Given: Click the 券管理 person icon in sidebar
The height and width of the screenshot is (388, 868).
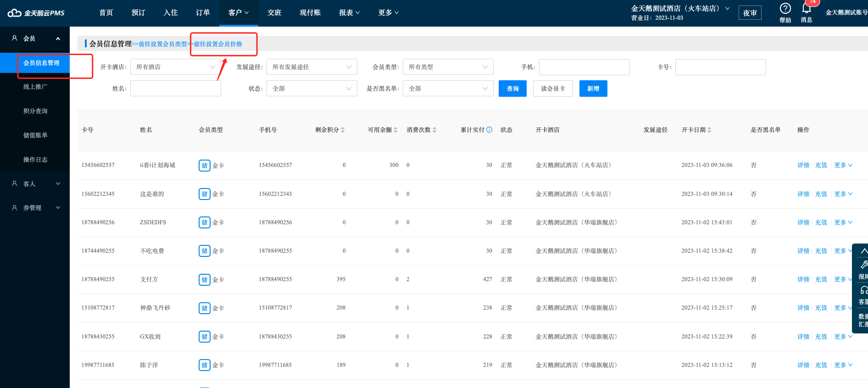Looking at the screenshot, I should click(15, 208).
